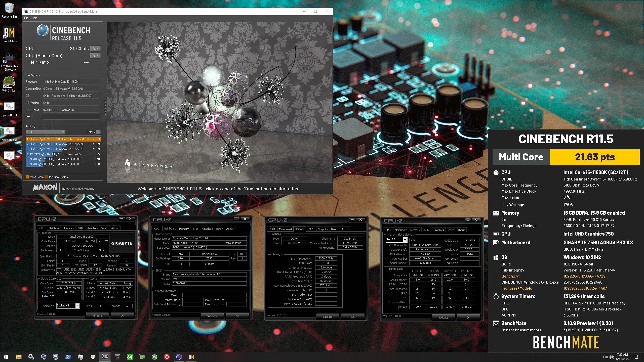
Task: Click the 'Bench.cof' entry in BenchMate panel
Action: pos(510,276)
